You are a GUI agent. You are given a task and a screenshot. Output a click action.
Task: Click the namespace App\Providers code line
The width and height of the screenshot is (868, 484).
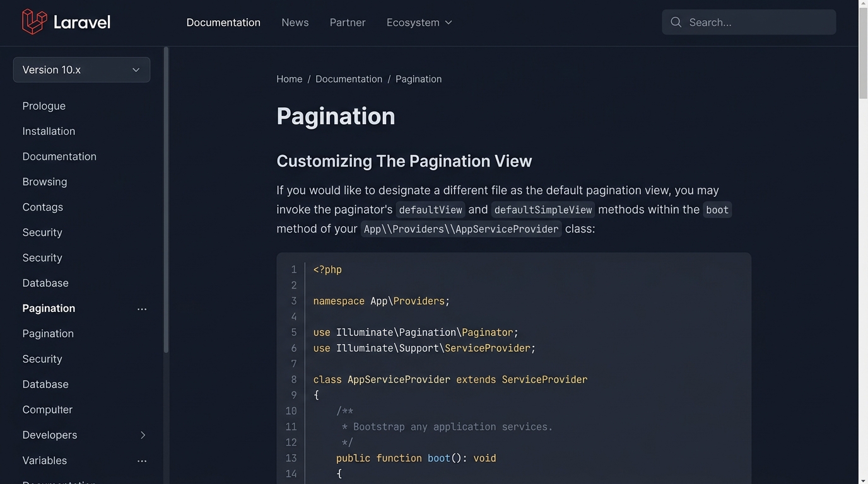(382, 301)
